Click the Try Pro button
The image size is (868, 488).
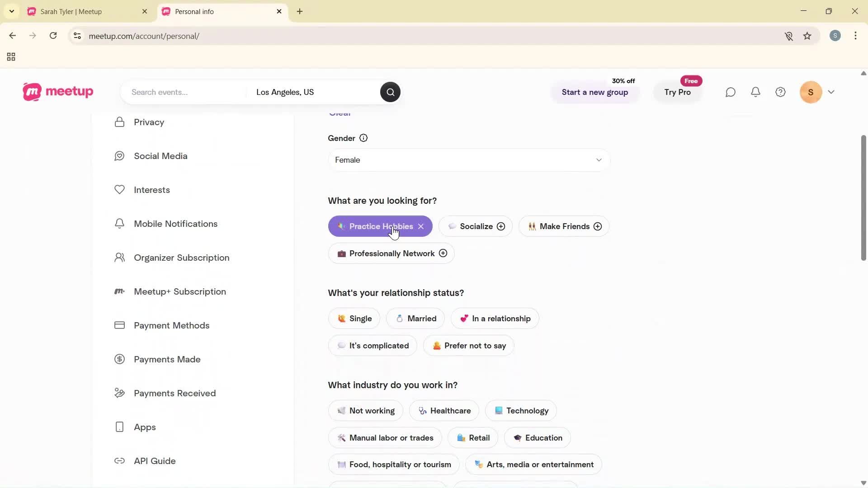(677, 92)
